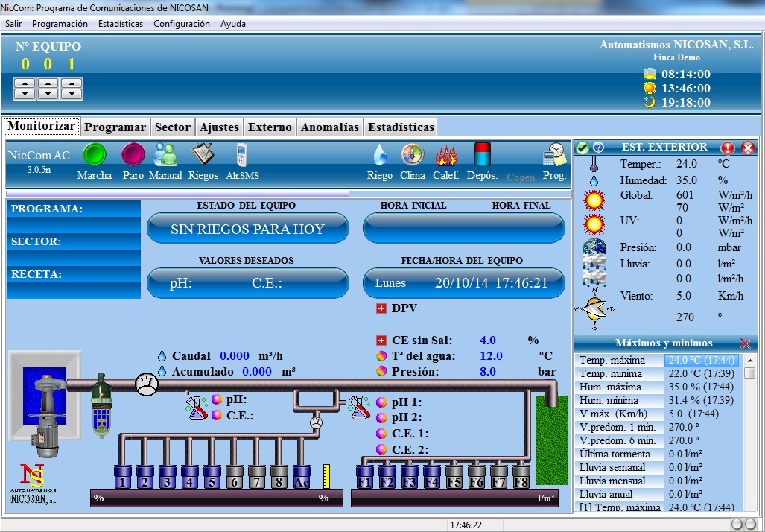Screen dimensions: 765x532
Task: Click the pH / C.E. desired values button
Action: point(248,283)
